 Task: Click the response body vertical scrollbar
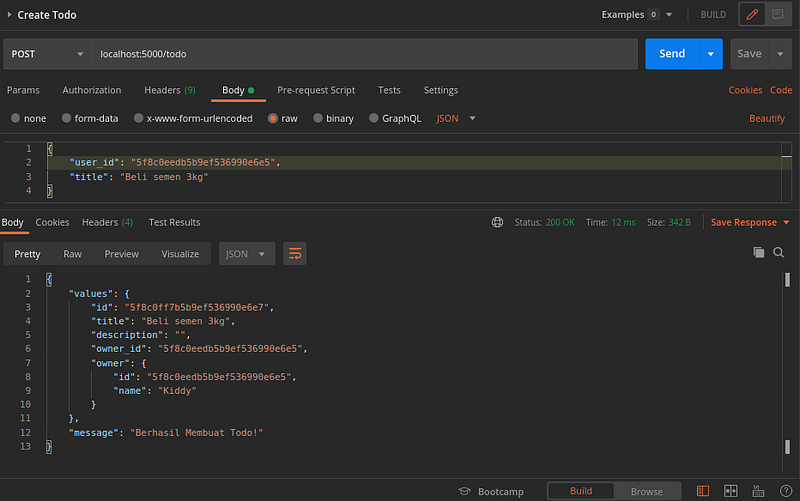[x=787, y=371]
